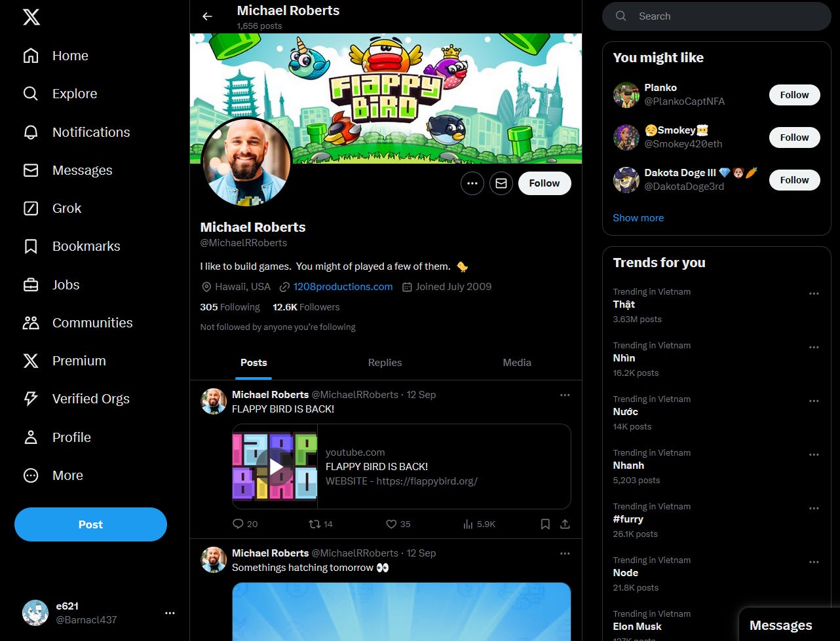
Task: Click the Search input field
Action: 716,16
